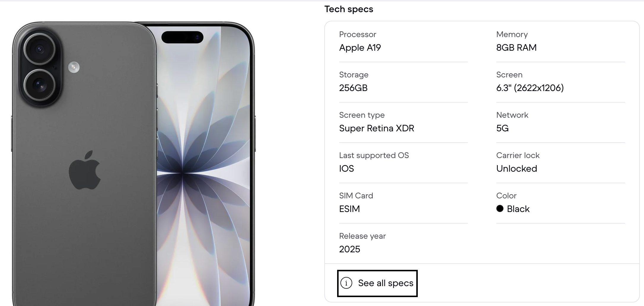Select the Black color label
Image resolution: width=644 pixels, height=306 pixels.
pyautogui.click(x=518, y=209)
